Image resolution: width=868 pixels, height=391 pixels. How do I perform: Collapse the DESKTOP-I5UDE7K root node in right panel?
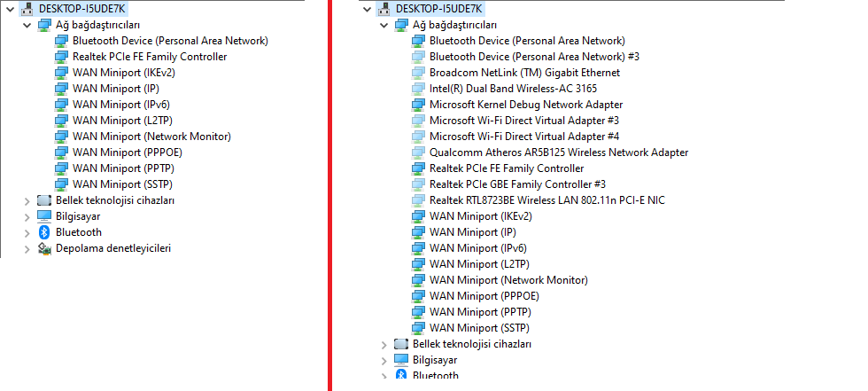pyautogui.click(x=368, y=9)
